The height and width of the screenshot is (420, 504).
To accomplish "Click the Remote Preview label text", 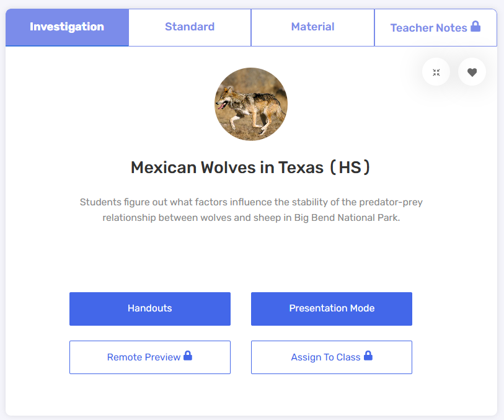I will (144, 357).
